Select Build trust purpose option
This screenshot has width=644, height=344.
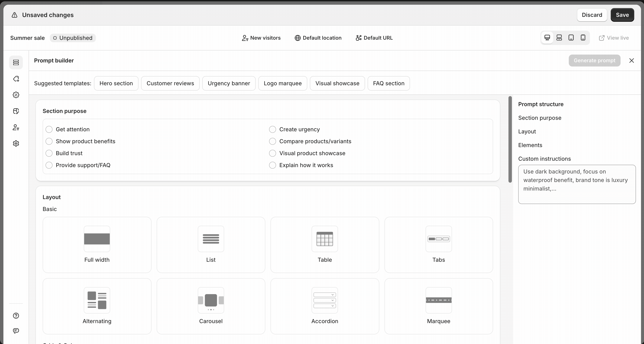click(x=49, y=153)
